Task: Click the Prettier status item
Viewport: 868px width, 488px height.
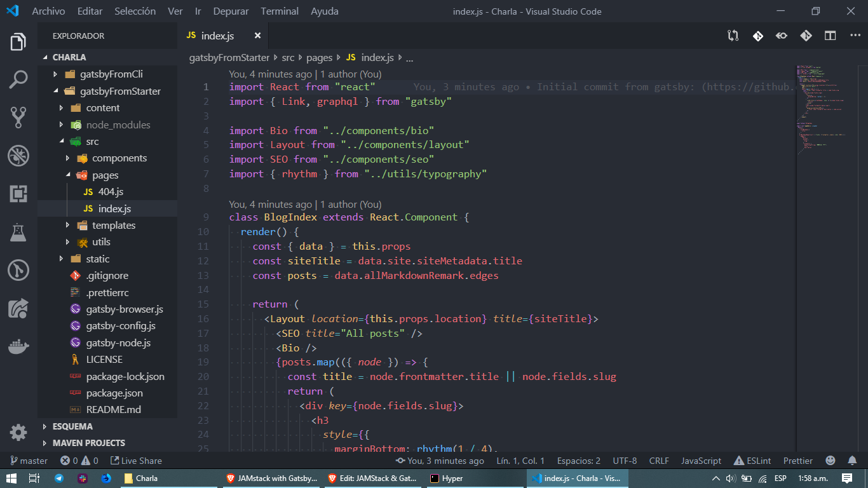Action: click(x=797, y=461)
